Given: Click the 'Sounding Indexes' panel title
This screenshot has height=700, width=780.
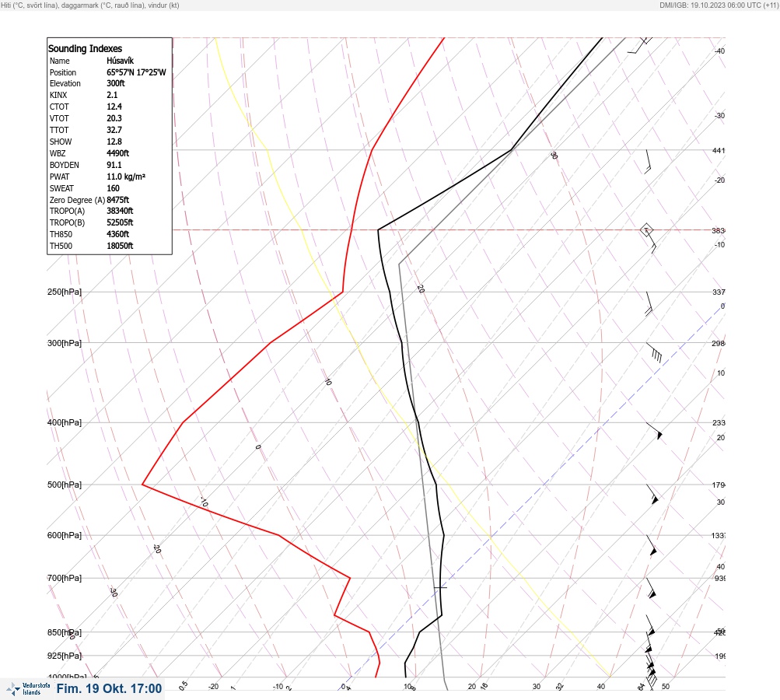Looking at the screenshot, I should [x=85, y=48].
